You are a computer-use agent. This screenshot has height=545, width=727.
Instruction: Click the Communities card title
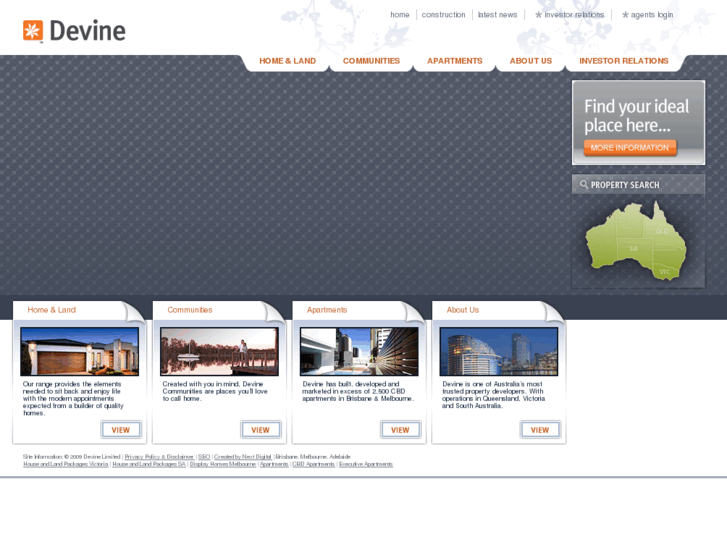(x=190, y=310)
